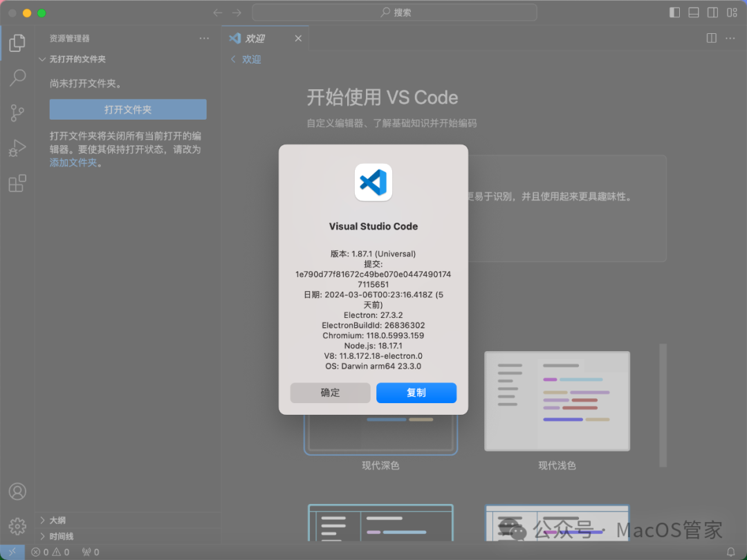Go forward with the right arrow
The height and width of the screenshot is (560, 747).
pyautogui.click(x=237, y=13)
